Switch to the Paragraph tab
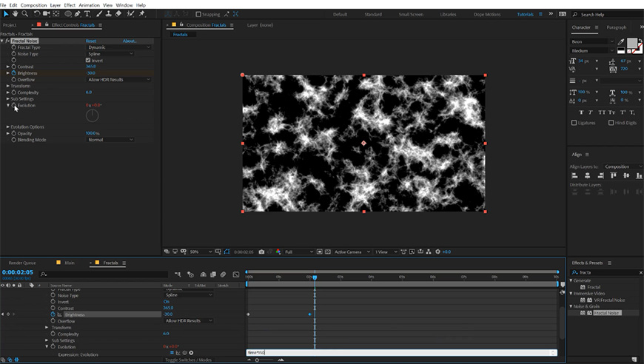 (x=616, y=27)
